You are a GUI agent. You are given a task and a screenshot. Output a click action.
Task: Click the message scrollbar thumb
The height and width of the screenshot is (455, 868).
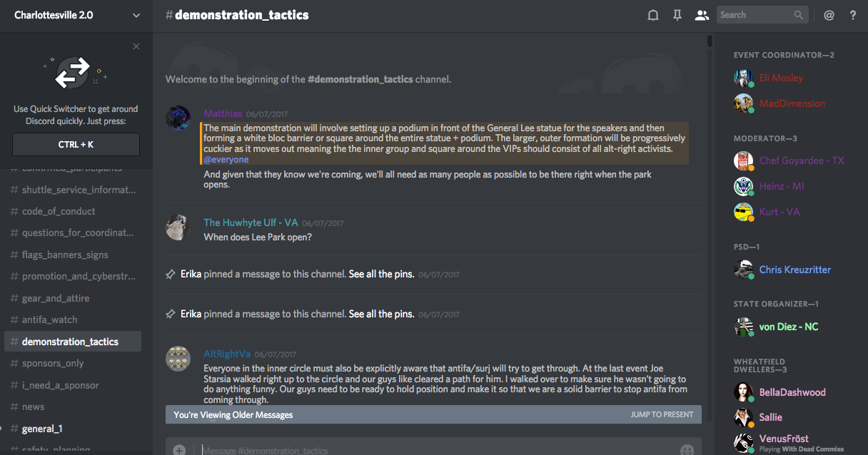pos(710,41)
